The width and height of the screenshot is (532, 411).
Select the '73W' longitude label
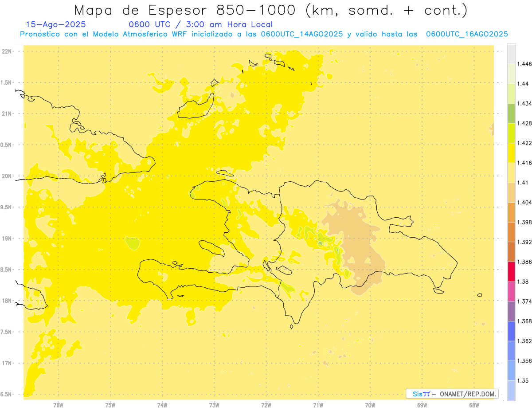click(x=214, y=405)
